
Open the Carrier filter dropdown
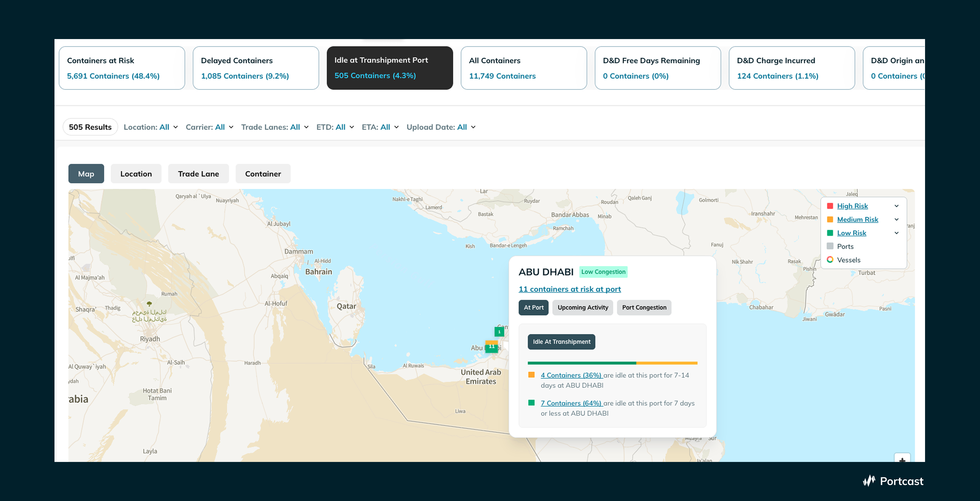209,127
